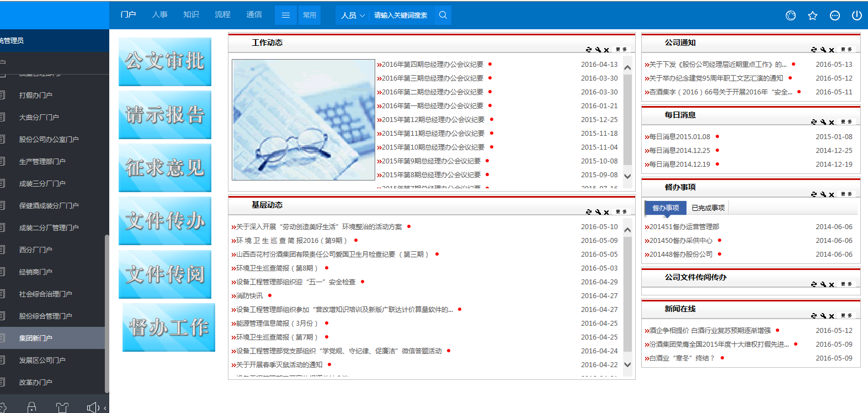The width and height of the screenshot is (868, 413).
Task: Open wrench settings of 工作动态 panel
Action: click(598, 50)
